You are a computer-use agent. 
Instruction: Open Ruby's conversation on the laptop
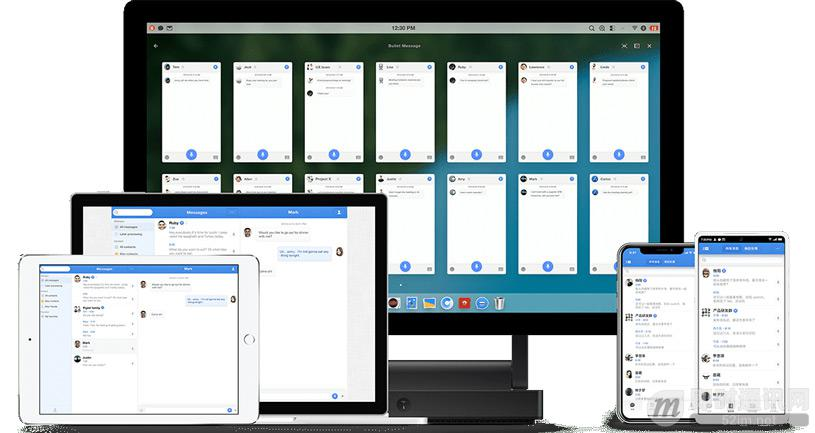pos(198,228)
